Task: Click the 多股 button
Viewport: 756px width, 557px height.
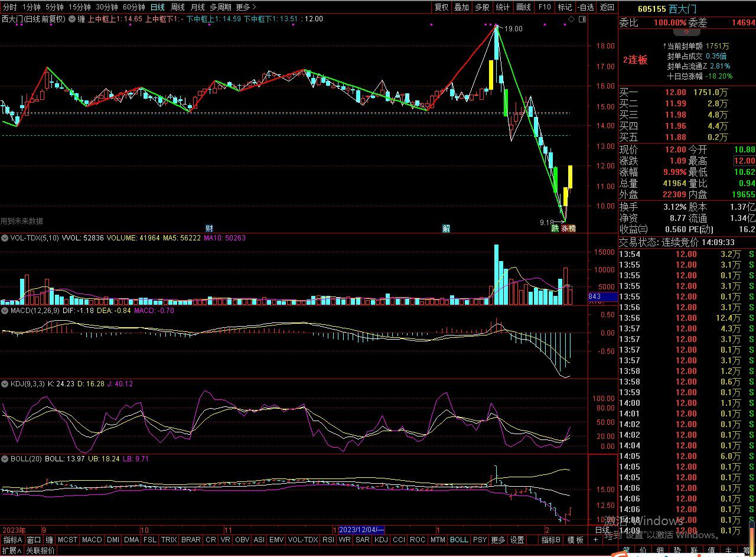Action: (x=482, y=7)
